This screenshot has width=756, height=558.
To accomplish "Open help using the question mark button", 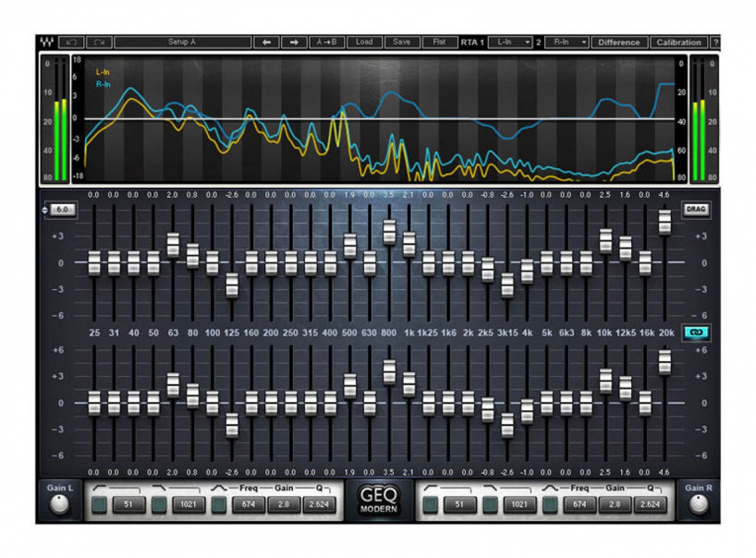I will [716, 42].
